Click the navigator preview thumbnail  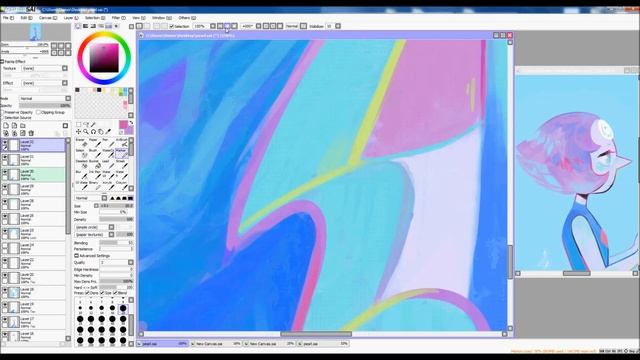(x=35, y=32)
